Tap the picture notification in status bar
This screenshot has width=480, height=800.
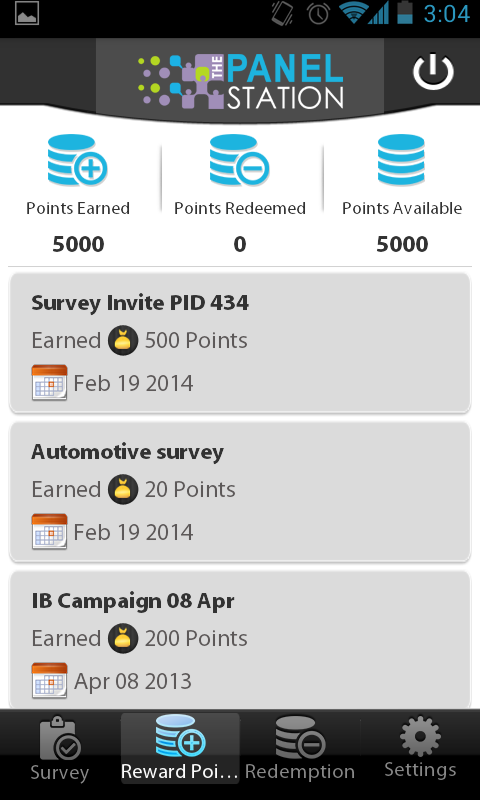tap(27, 14)
